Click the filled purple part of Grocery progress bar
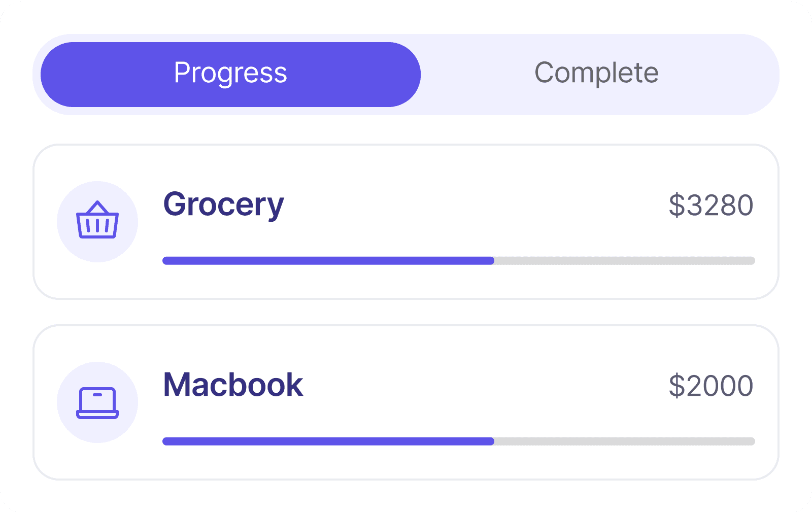 (x=328, y=261)
